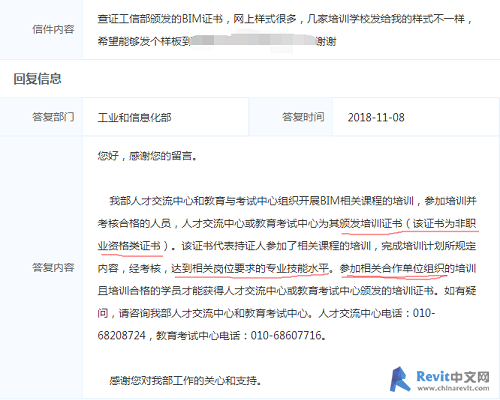Click the line starting '我部人才交流中心和教育与考试中心'
This screenshot has height=400, width=500.
coord(293,201)
